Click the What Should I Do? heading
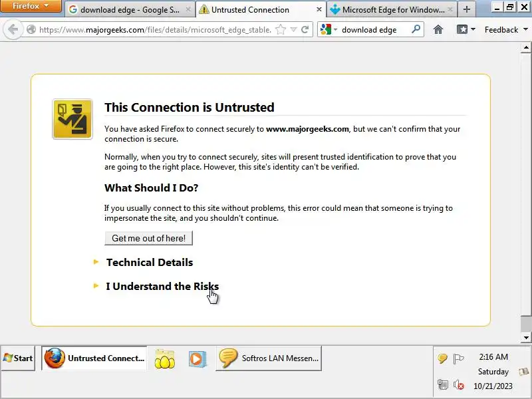This screenshot has height=399, width=532. [152, 188]
